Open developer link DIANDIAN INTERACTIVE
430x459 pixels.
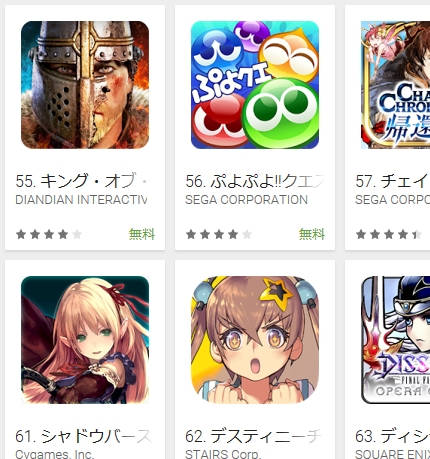click(81, 200)
